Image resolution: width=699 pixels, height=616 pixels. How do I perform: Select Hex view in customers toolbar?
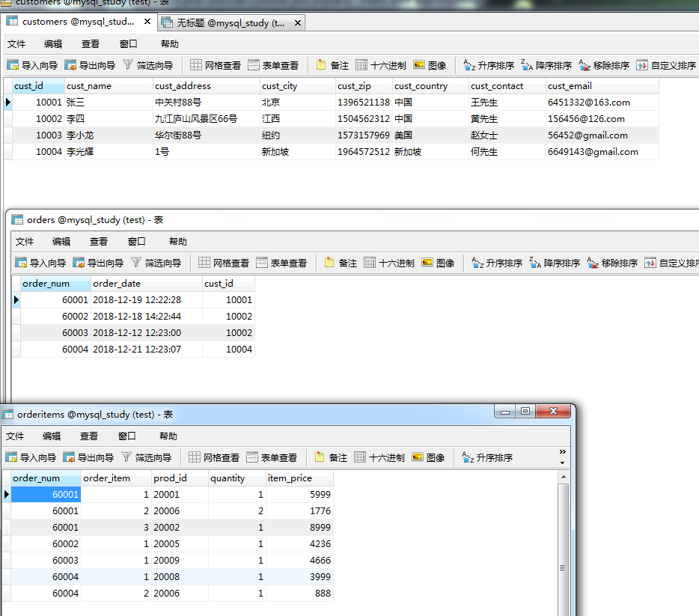pos(381,66)
